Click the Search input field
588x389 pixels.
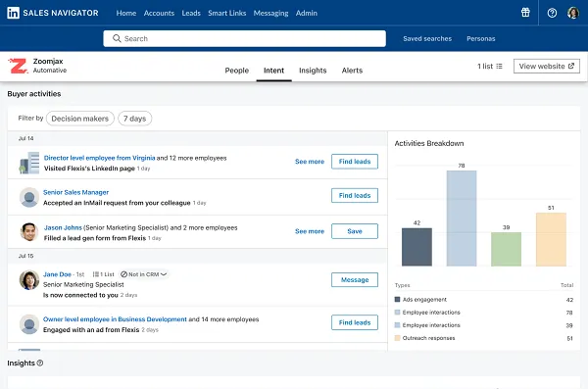tap(244, 38)
